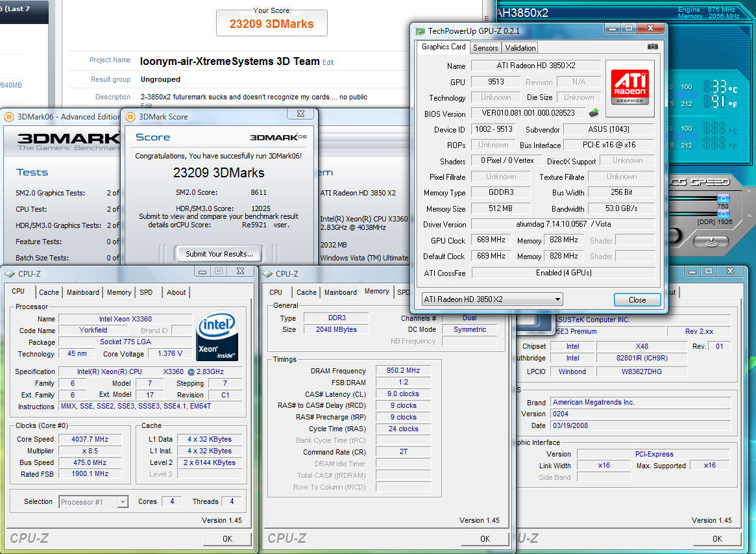Click the ATI CrossFire Enabled (4 GPUs) field
Screen dimensions: 756x554
(563, 273)
